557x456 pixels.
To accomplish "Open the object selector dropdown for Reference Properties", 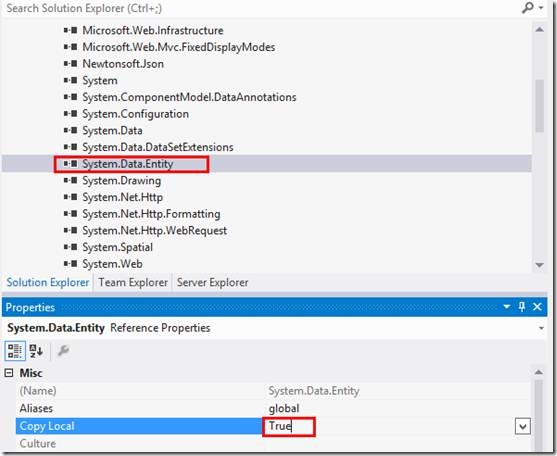I will (x=541, y=328).
